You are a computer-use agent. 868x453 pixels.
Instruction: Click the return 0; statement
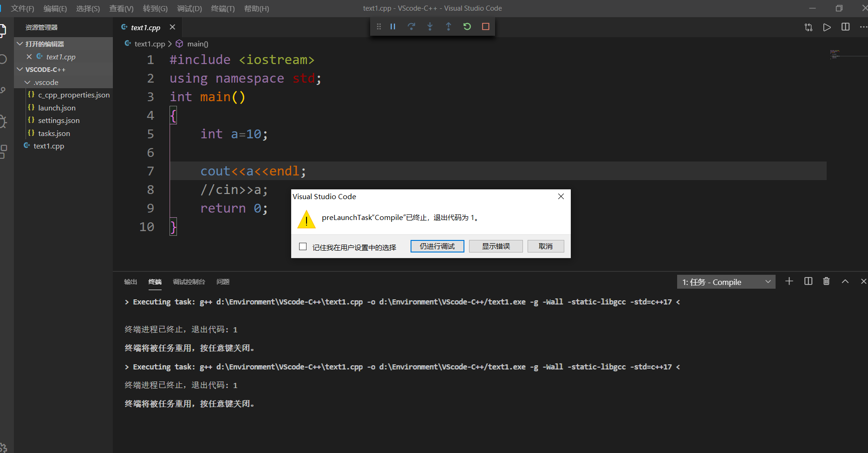(x=234, y=208)
